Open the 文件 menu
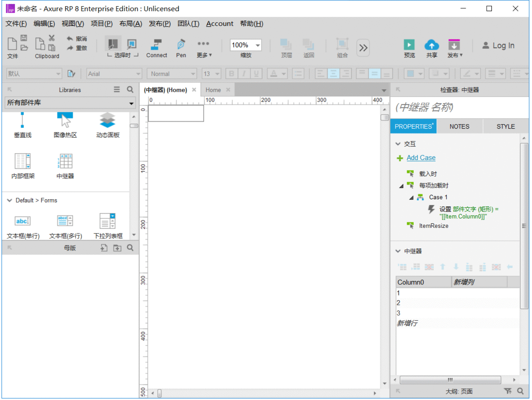This screenshot has height=400, width=532. coord(16,24)
